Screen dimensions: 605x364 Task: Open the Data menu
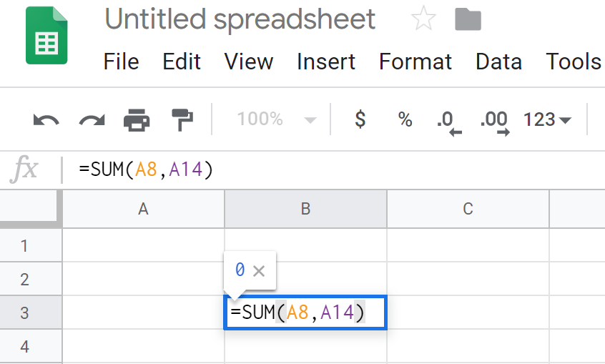(x=498, y=62)
